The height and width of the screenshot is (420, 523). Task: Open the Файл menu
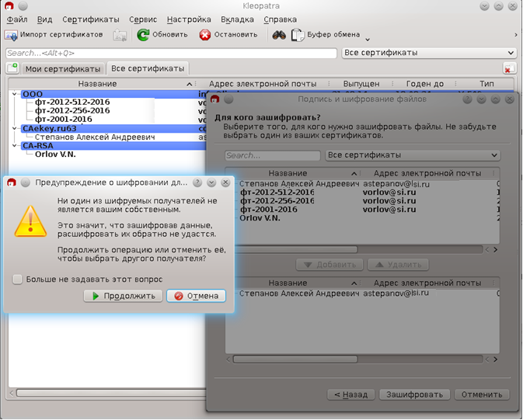(17, 19)
